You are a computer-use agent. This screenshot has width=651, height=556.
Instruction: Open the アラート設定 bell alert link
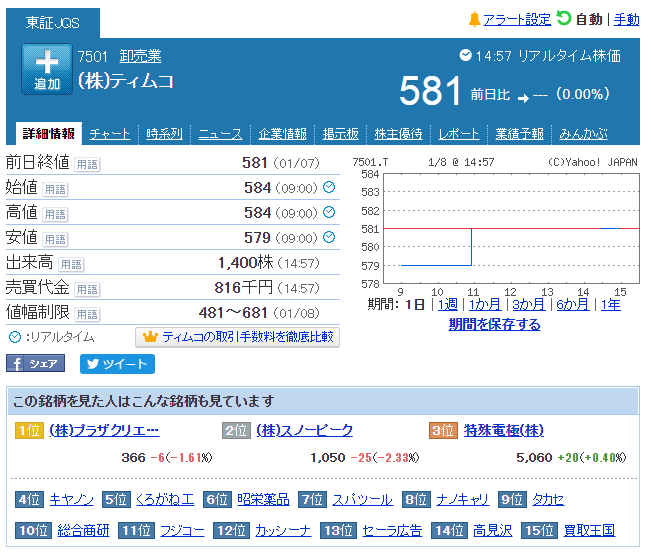pyautogui.click(x=516, y=20)
